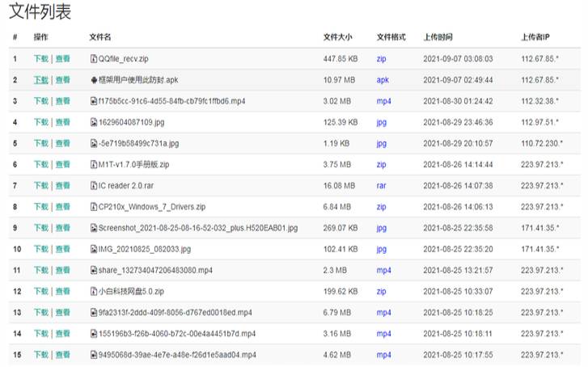Screen dimensions: 588x367
Task: Download share mp4 in row 11
Action: coord(41,270)
